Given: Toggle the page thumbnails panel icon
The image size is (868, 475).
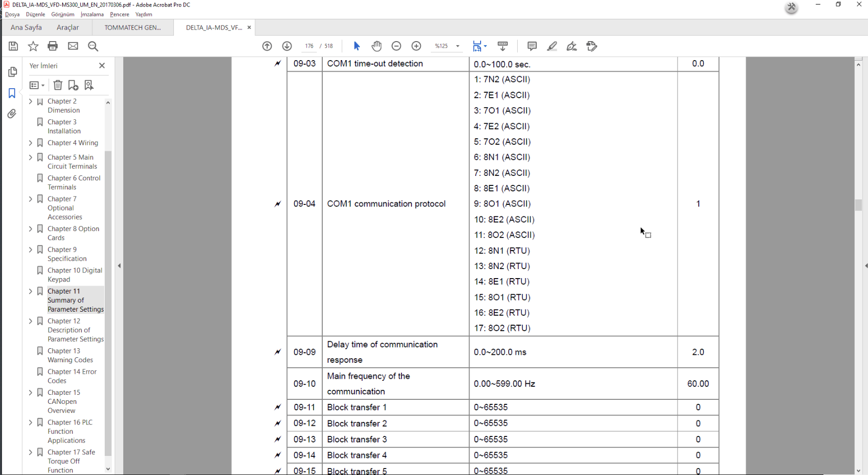Looking at the screenshot, I should click(x=12, y=72).
